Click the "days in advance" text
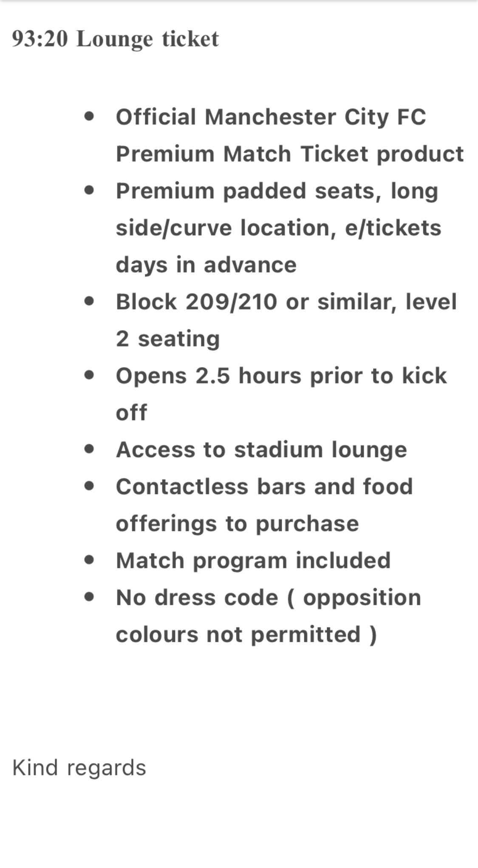 [206, 265]
